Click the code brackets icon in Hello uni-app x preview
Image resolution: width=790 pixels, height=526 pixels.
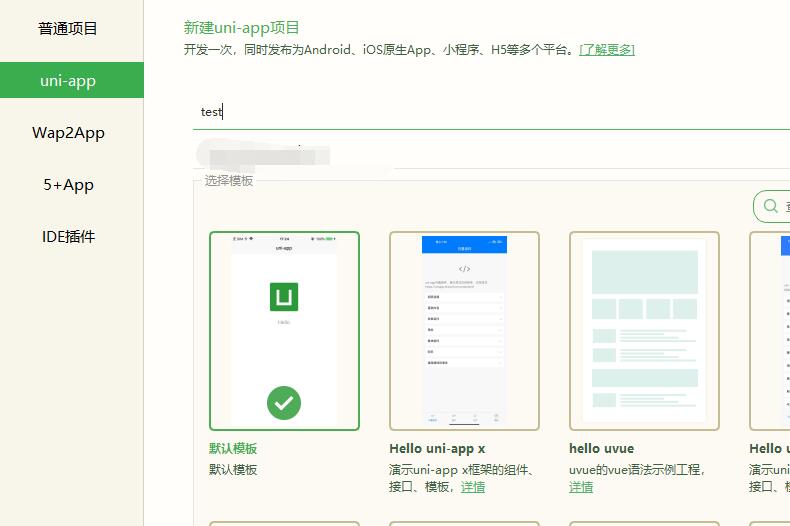coord(464,269)
